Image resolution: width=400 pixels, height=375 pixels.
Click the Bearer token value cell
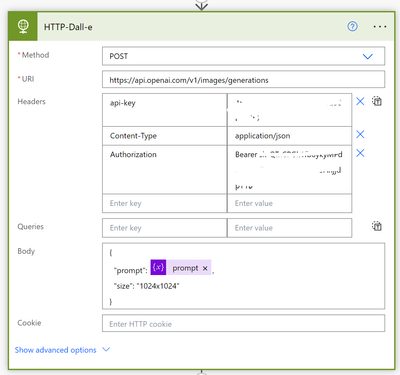pos(289,170)
